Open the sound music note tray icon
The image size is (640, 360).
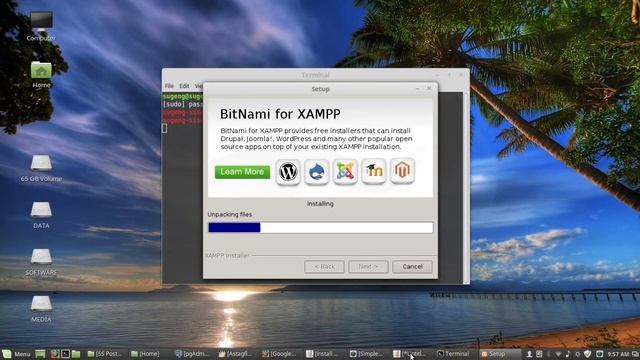click(x=568, y=354)
